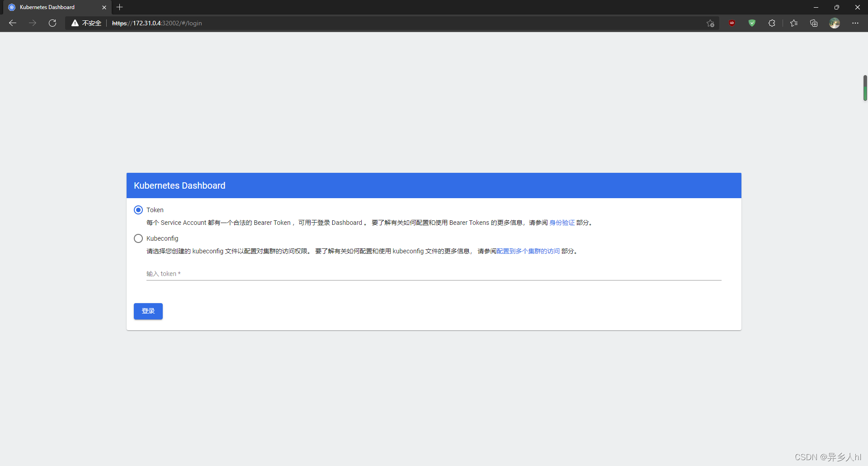Viewport: 868px width, 466px height.
Task: Click the address bar URL
Action: click(157, 23)
